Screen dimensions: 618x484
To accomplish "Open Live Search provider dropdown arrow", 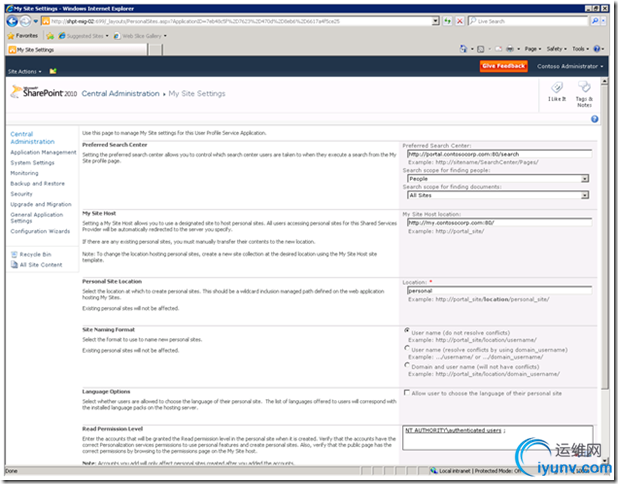I will pos(603,21).
